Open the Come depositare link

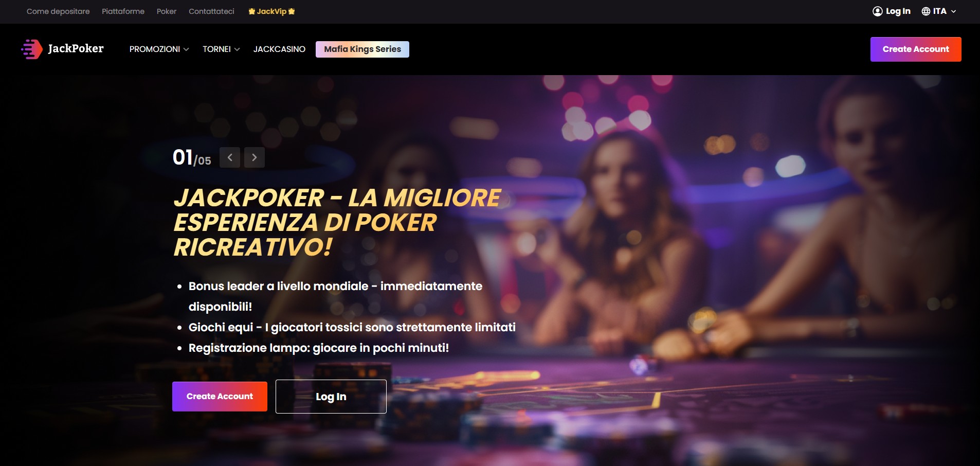[x=58, y=11]
